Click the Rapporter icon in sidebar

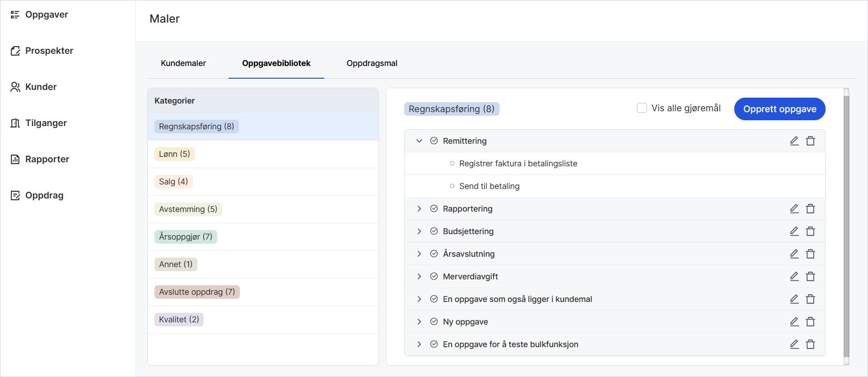15,159
